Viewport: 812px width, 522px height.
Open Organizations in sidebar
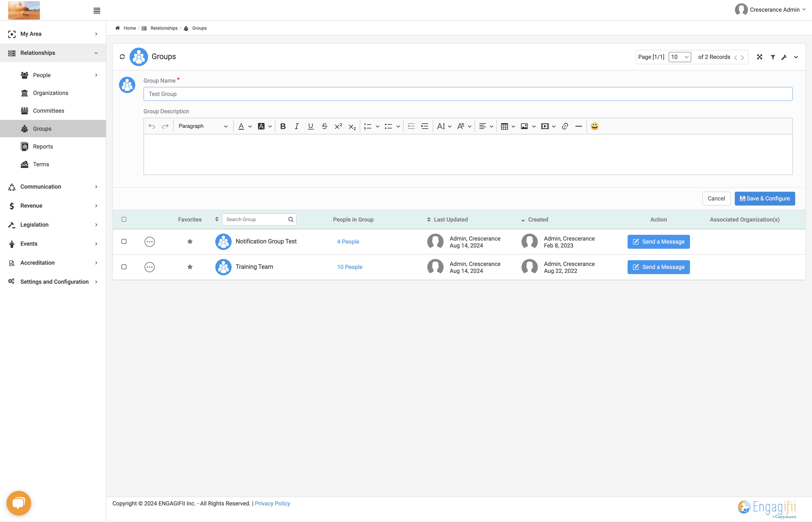(x=50, y=93)
